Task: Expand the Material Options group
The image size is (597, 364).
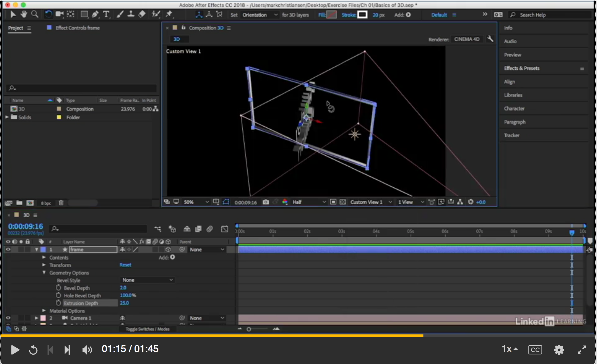Action: pos(44,311)
